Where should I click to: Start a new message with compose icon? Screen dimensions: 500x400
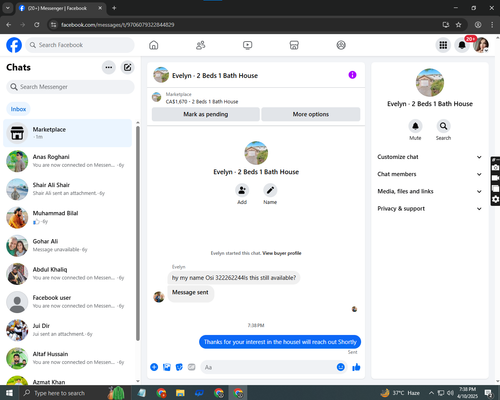[127, 67]
